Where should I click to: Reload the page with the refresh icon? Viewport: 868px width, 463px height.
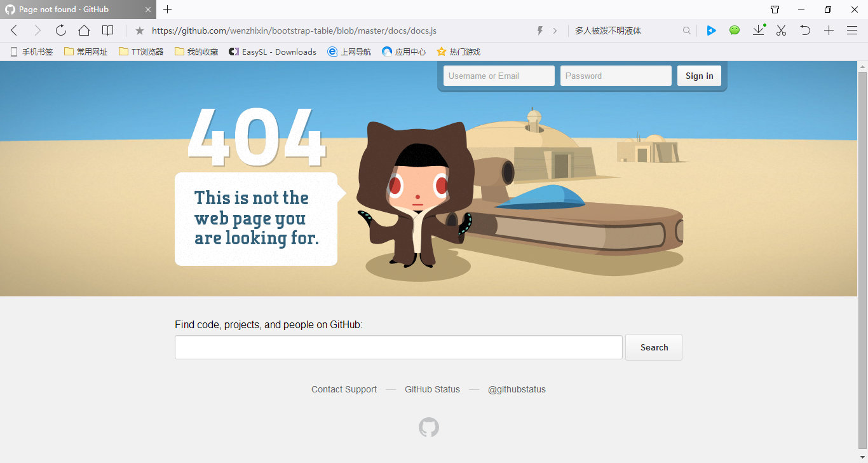[61, 31]
